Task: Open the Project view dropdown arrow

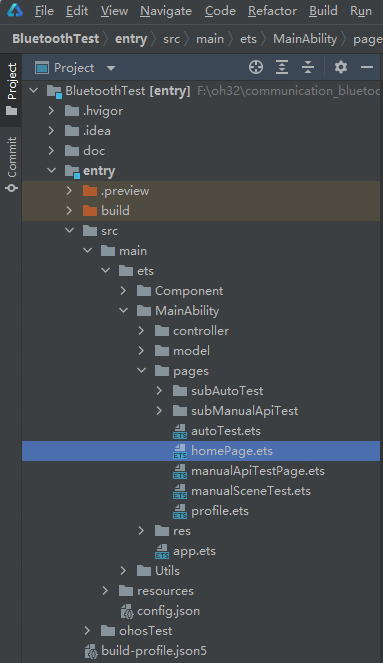Action: point(111,68)
